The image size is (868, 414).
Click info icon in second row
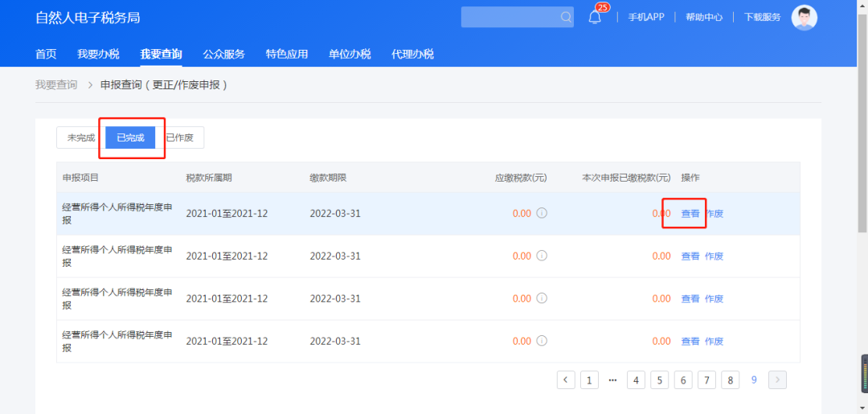pos(542,256)
